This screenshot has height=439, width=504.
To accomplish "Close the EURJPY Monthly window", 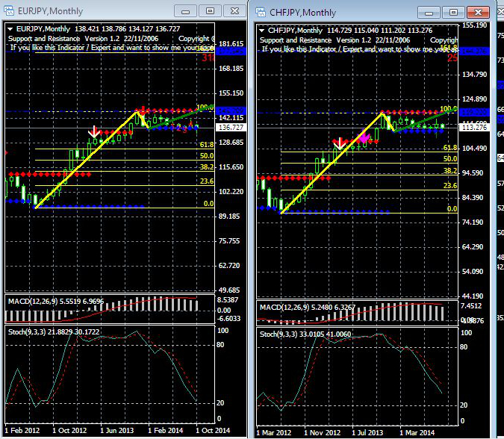I will click(234, 11).
